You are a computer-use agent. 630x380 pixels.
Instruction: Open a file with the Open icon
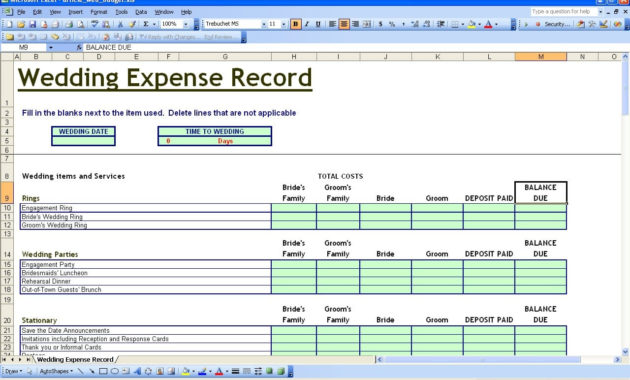pos(21,25)
